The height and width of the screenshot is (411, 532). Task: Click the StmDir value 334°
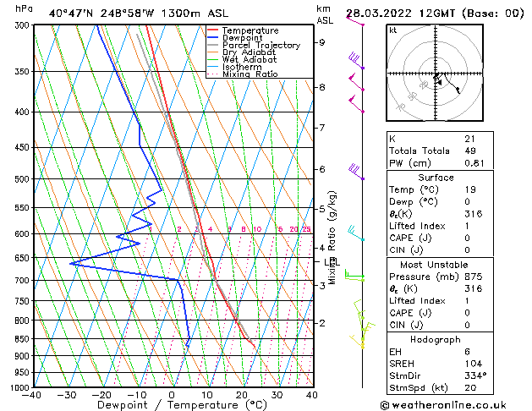click(475, 375)
